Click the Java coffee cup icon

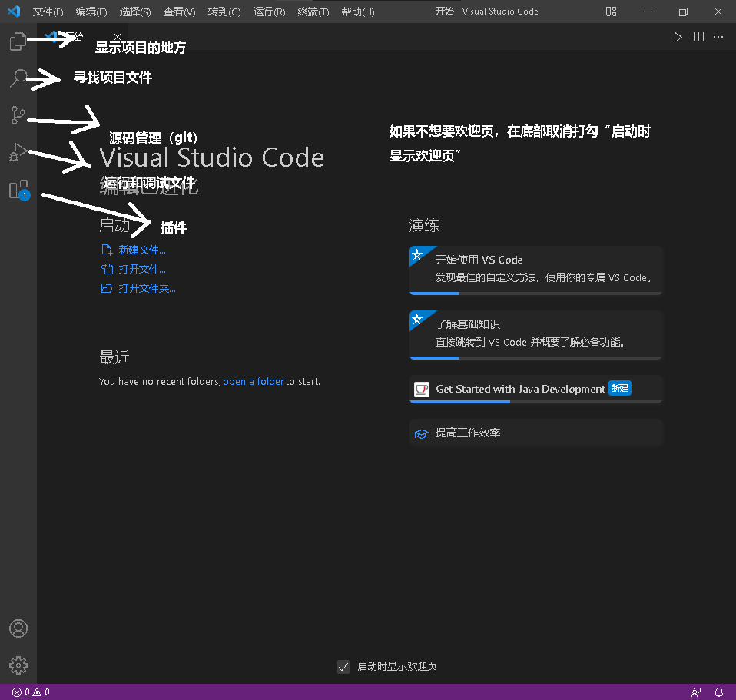point(422,390)
